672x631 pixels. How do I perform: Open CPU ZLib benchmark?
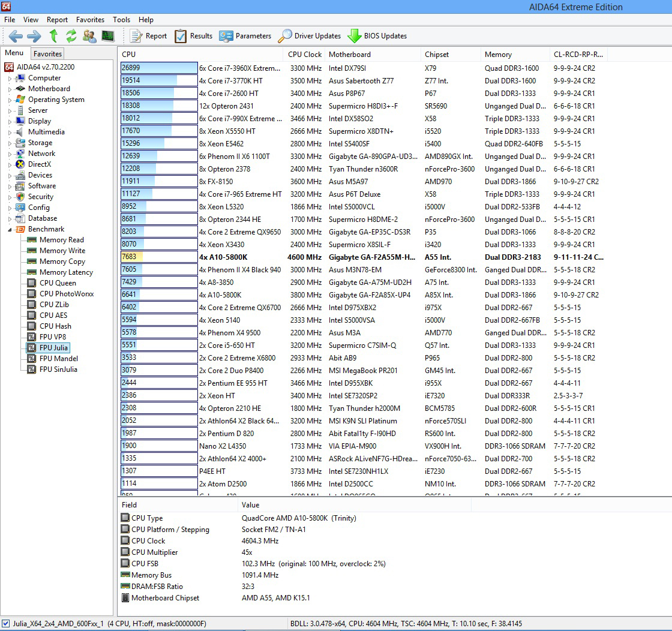54,304
